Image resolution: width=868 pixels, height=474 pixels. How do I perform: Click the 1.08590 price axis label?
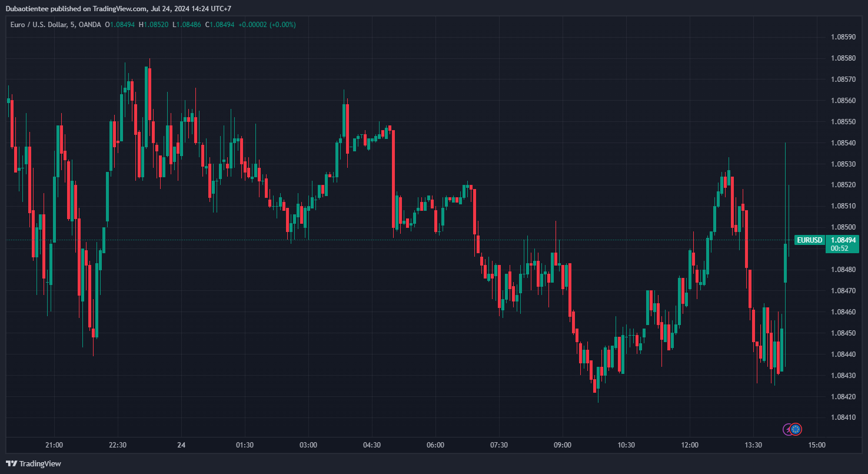(x=843, y=37)
